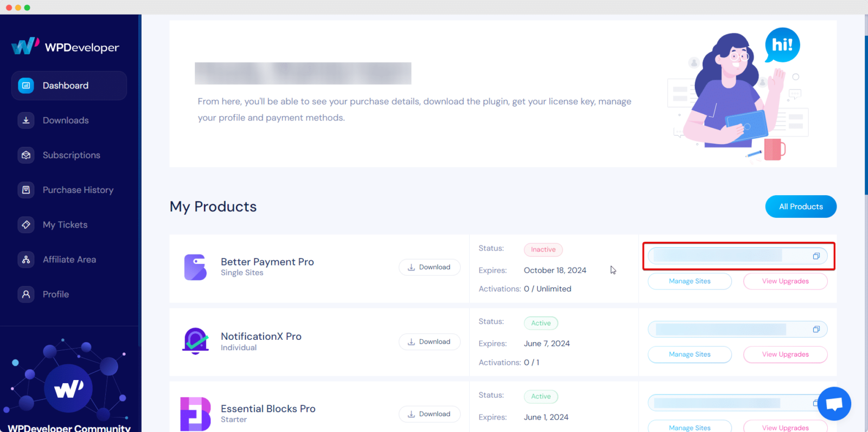Viewport: 868px width, 432px height.
Task: Click the Active badge on NotificationX Pro
Action: (540, 323)
